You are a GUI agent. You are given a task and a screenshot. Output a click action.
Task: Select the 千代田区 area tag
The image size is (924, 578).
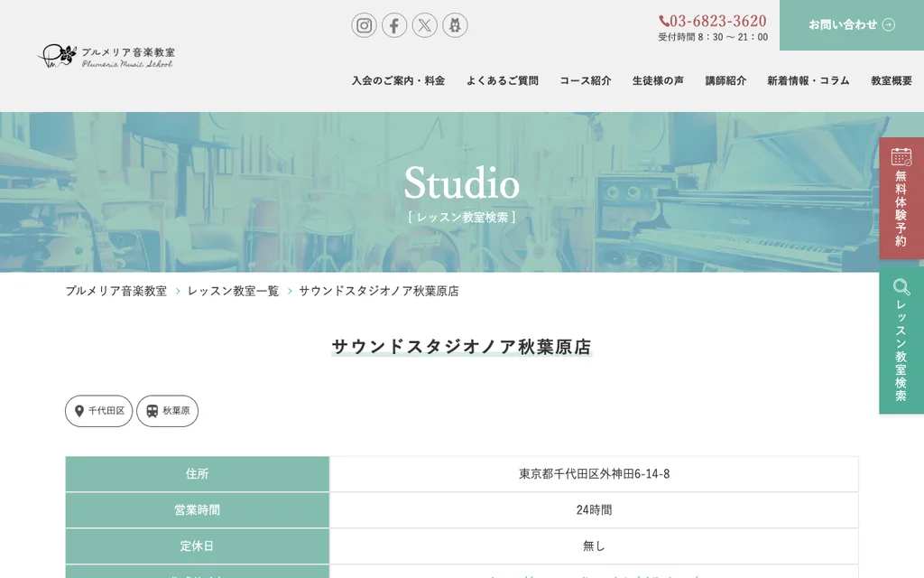point(99,411)
